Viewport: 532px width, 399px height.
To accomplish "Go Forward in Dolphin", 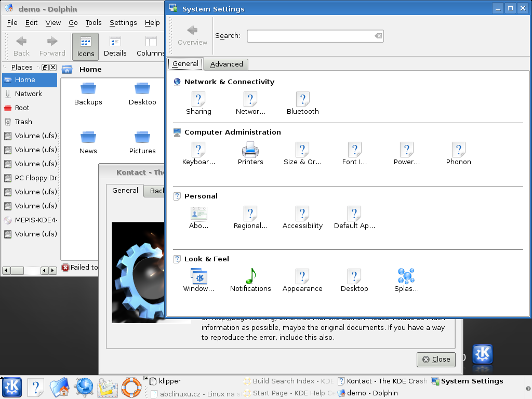I will (52, 46).
